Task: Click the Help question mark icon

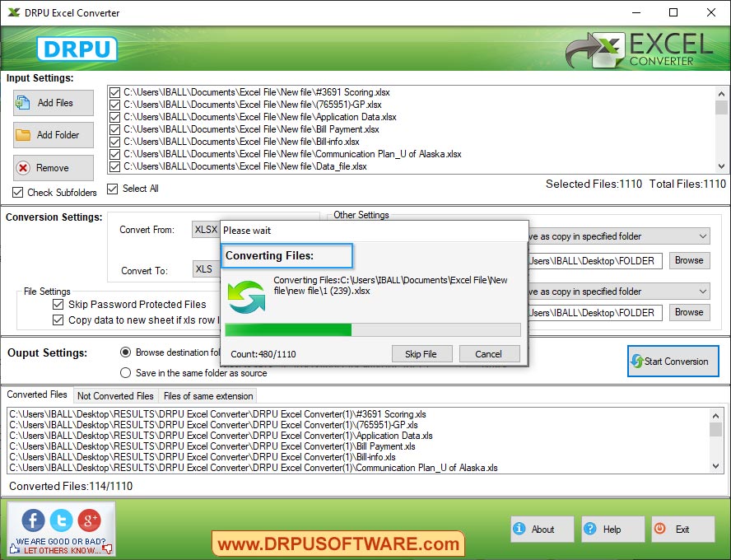Action: [x=591, y=530]
